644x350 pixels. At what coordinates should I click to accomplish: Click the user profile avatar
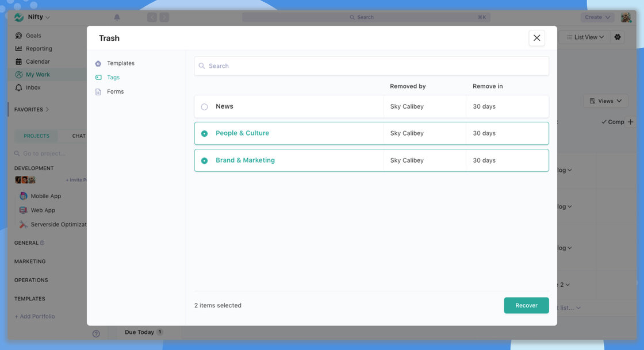pyautogui.click(x=626, y=17)
